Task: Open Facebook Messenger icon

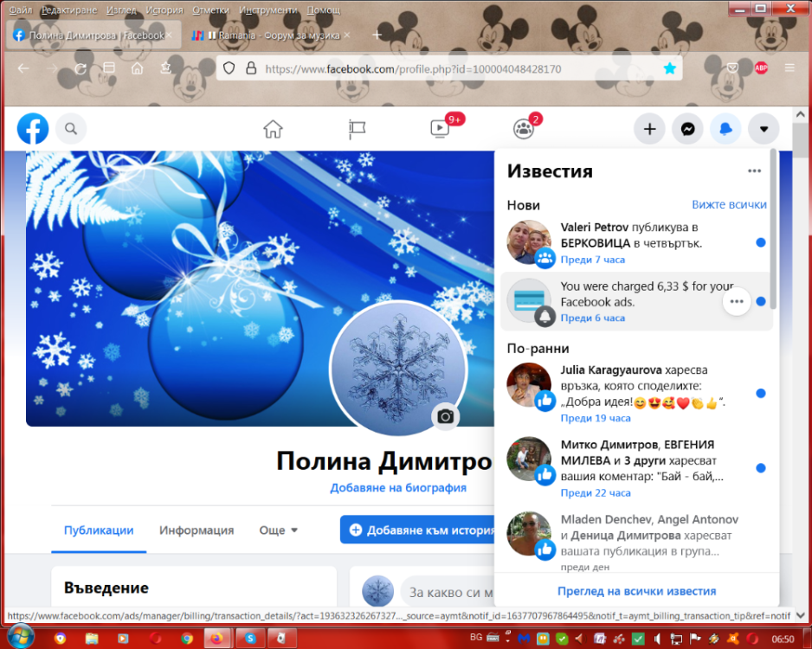Action: [x=687, y=129]
